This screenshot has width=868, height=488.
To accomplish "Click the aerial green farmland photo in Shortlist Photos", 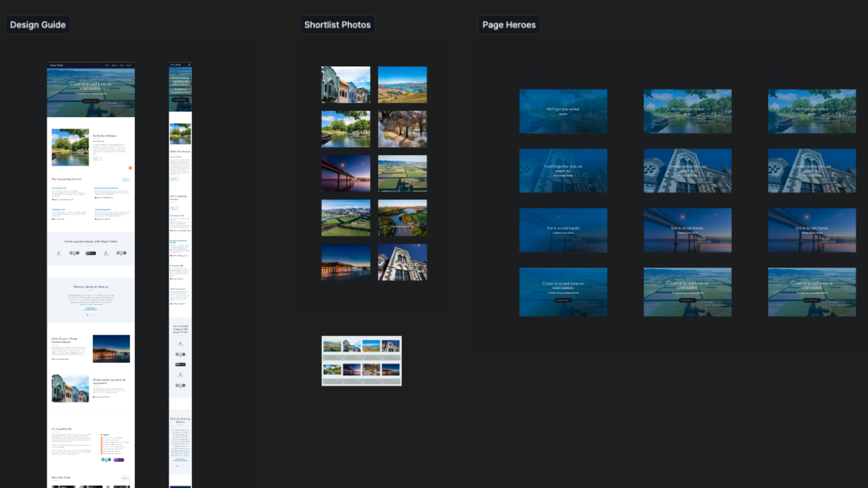I will tap(402, 174).
